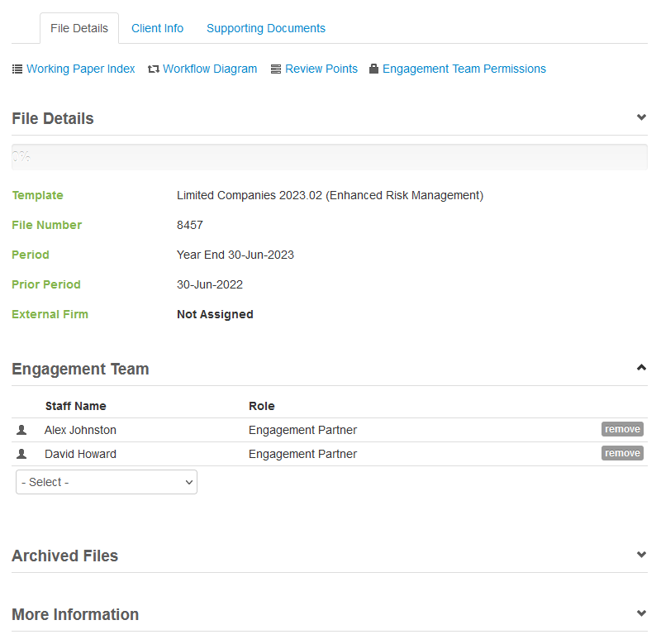Click the Workflow Diagram arrows icon
Screen dimensions: 661x644
click(x=153, y=69)
